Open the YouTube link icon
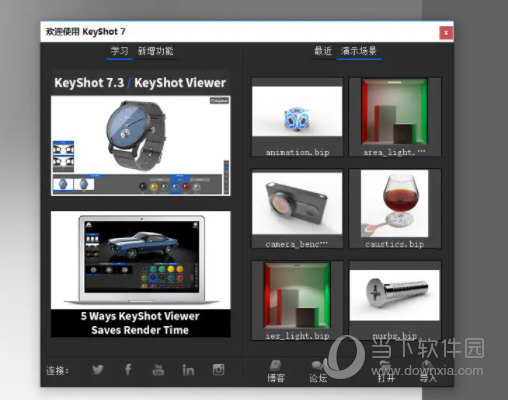Screen dimensions: 508x400 [158, 369]
